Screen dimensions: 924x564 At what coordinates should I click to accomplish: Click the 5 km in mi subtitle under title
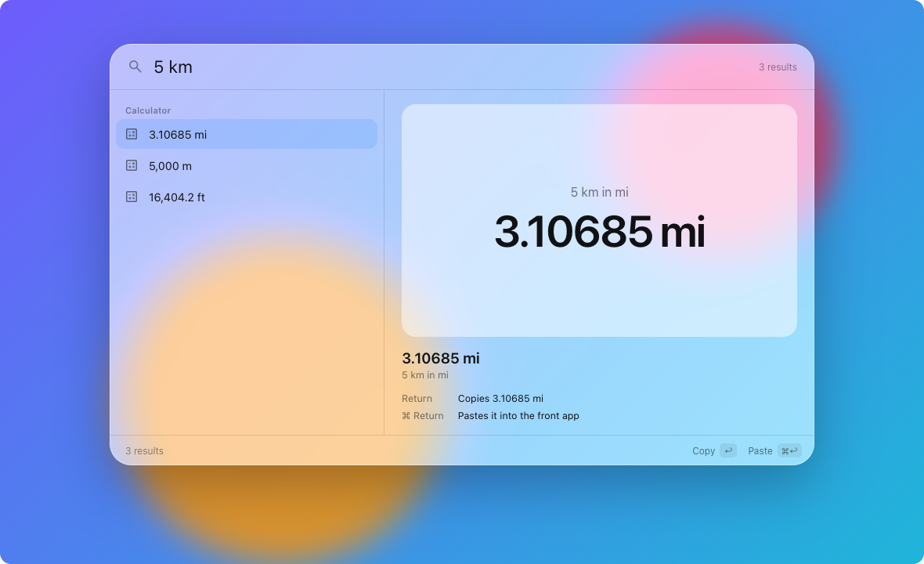[425, 374]
